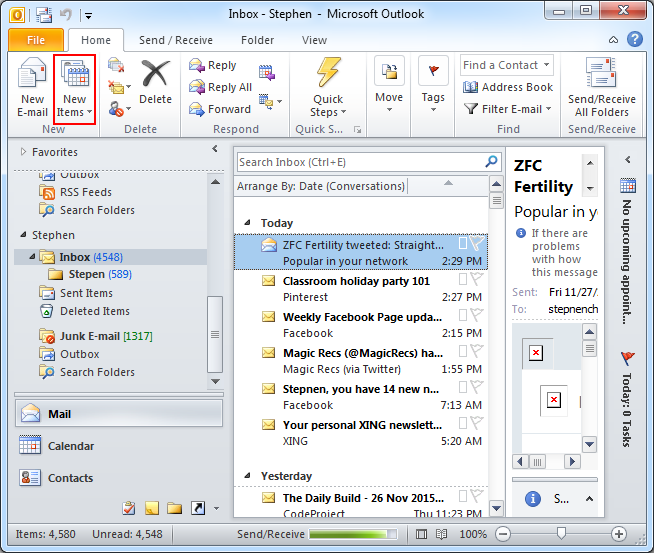Image resolution: width=654 pixels, height=553 pixels.
Task: Click the Tasks icon in navigation bar
Action: (x=129, y=508)
